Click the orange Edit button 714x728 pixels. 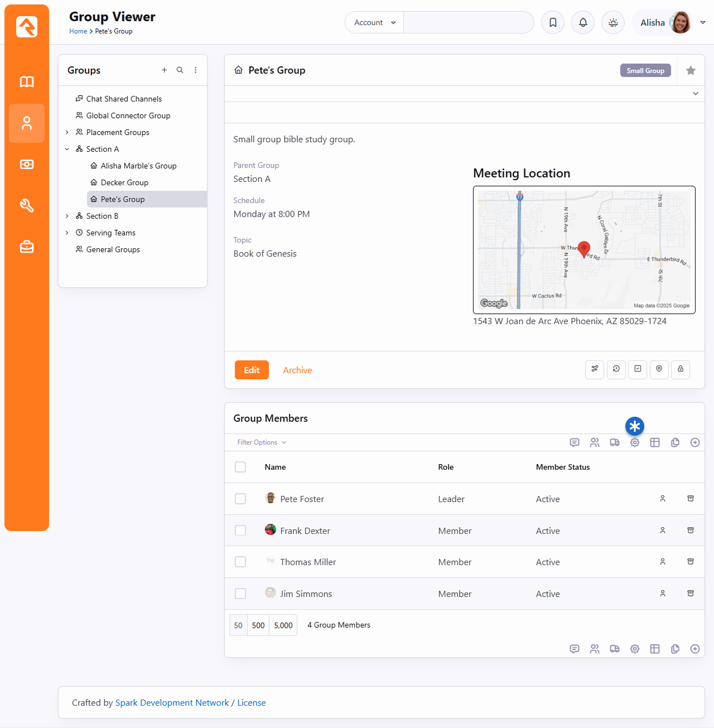(252, 370)
